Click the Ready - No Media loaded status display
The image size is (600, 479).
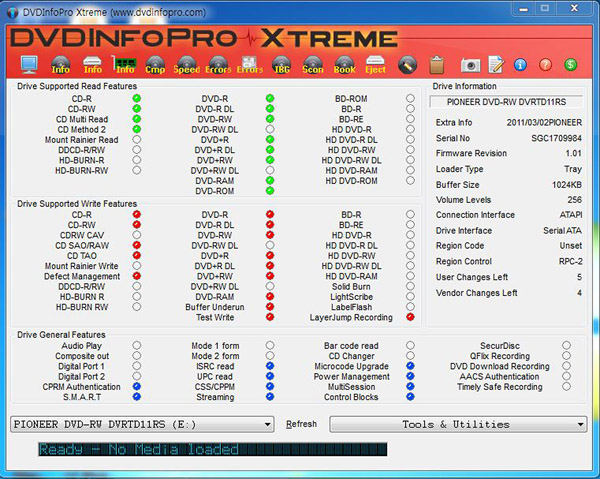(x=212, y=449)
